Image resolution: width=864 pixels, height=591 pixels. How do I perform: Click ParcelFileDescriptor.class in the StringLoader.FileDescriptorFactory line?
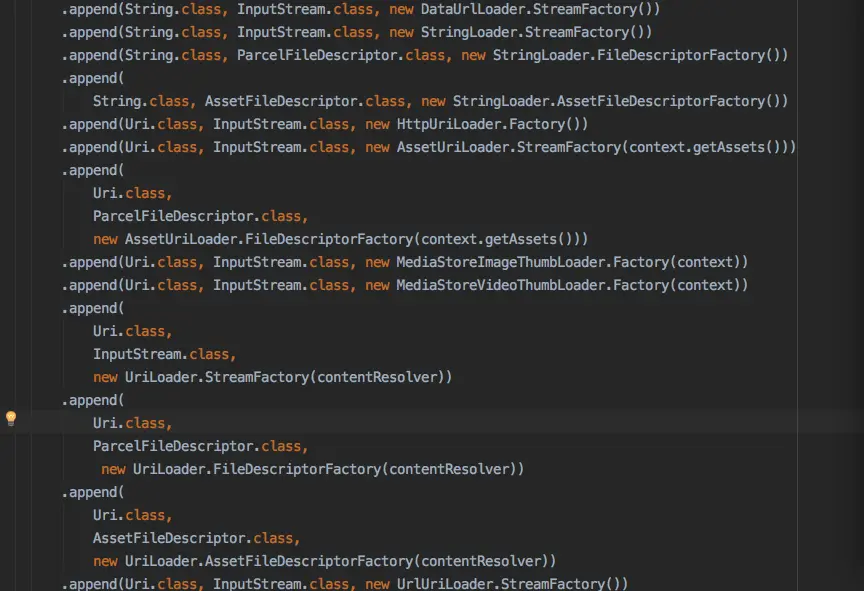341,56
